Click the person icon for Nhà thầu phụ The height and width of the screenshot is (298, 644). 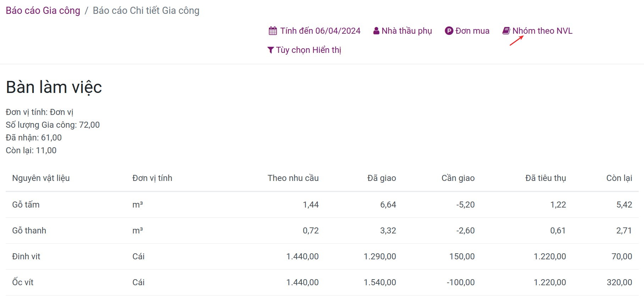click(376, 31)
